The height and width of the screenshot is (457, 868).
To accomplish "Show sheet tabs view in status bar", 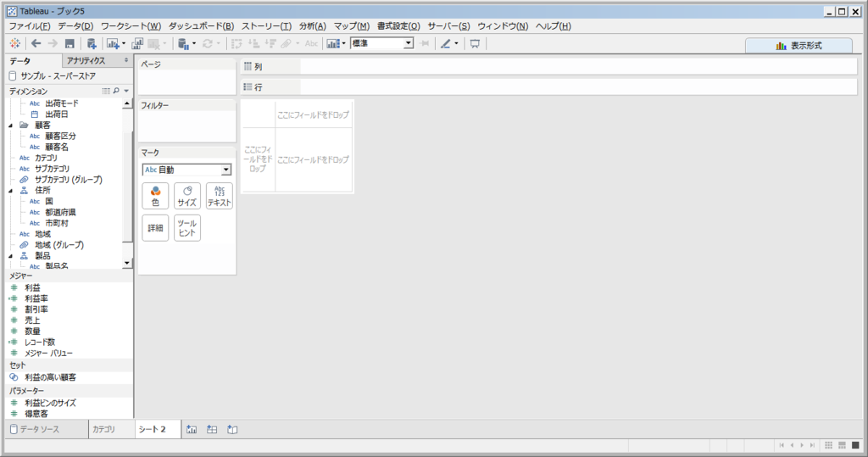I will coord(855,445).
